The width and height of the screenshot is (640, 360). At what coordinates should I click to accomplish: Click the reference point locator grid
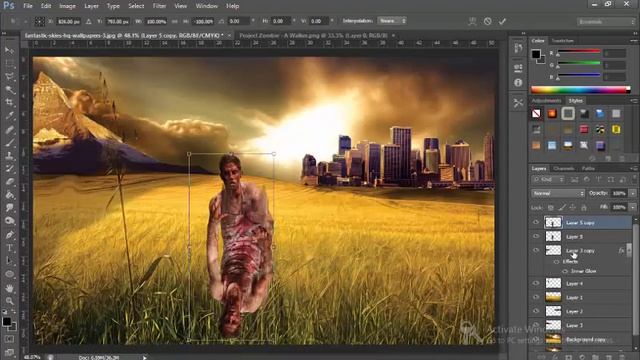(x=40, y=21)
